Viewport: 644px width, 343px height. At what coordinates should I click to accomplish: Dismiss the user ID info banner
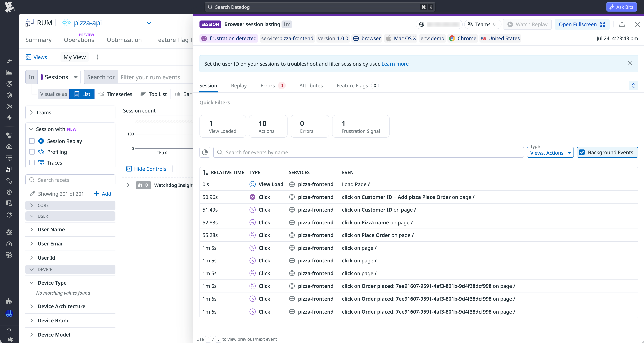tap(630, 63)
